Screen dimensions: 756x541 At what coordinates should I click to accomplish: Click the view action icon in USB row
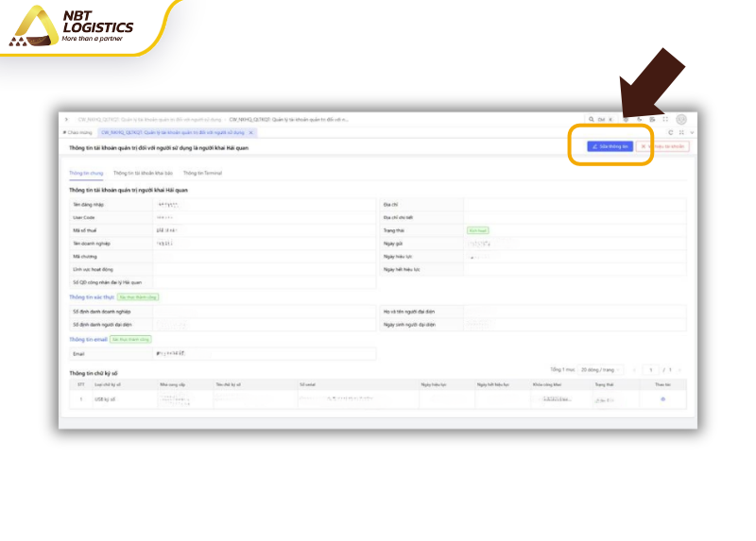(663, 399)
